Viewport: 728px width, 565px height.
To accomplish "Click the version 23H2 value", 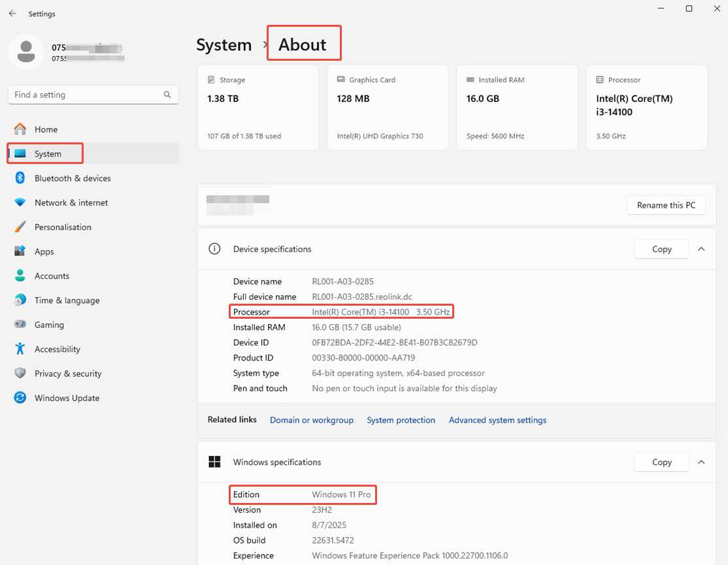I will click(x=322, y=509).
